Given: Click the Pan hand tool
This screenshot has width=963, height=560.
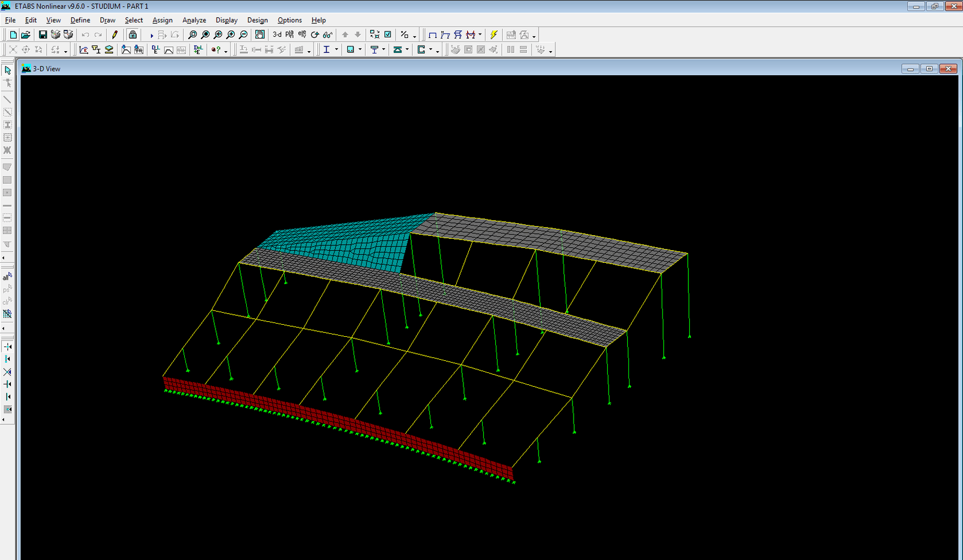Looking at the screenshot, I should click(x=260, y=35).
